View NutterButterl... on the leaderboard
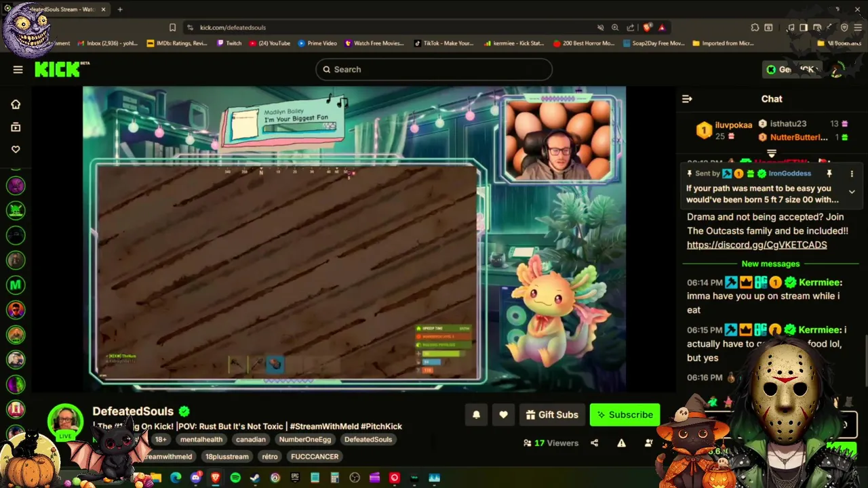 (799, 137)
